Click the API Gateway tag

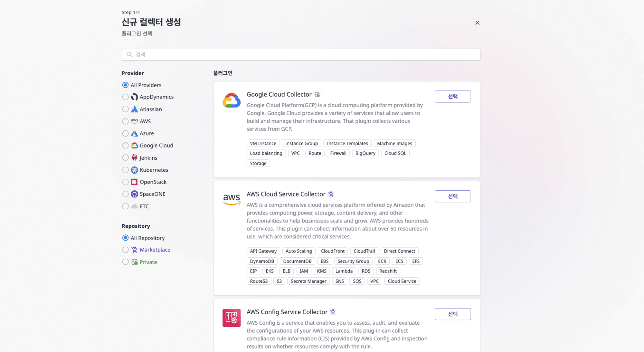pyautogui.click(x=263, y=251)
